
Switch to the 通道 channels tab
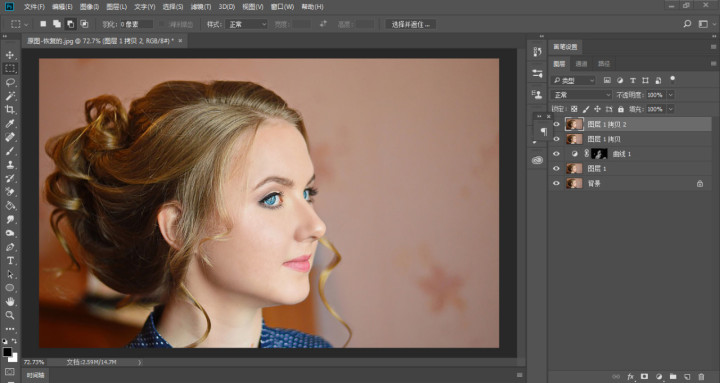point(581,64)
